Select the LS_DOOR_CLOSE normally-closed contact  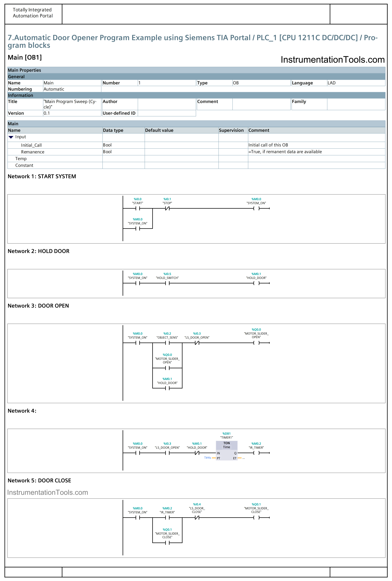coord(197,517)
